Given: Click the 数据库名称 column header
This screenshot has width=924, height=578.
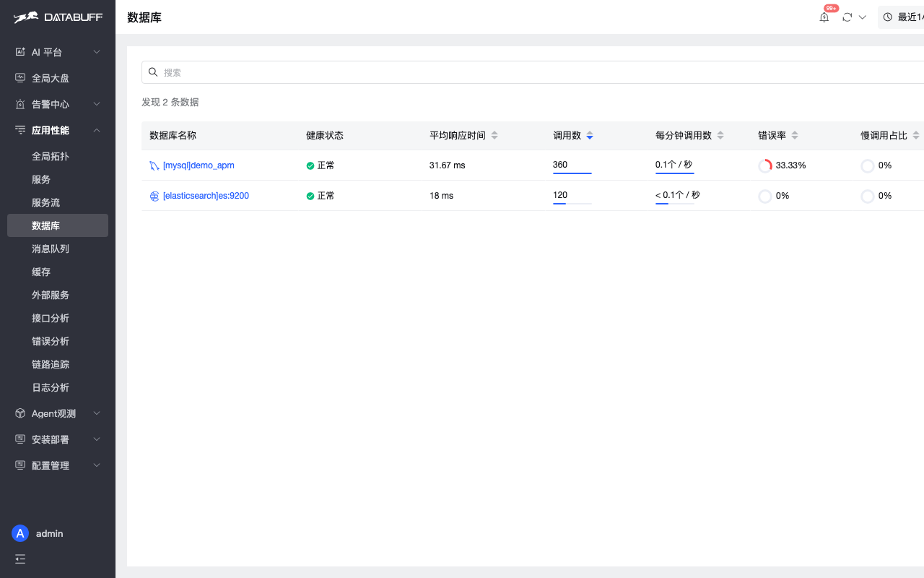Looking at the screenshot, I should (173, 136).
